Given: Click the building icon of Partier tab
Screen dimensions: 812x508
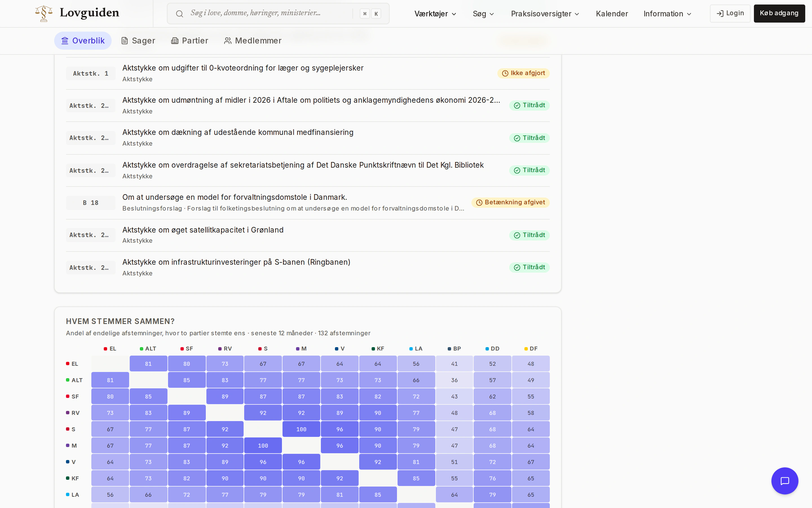Looking at the screenshot, I should pos(175,41).
